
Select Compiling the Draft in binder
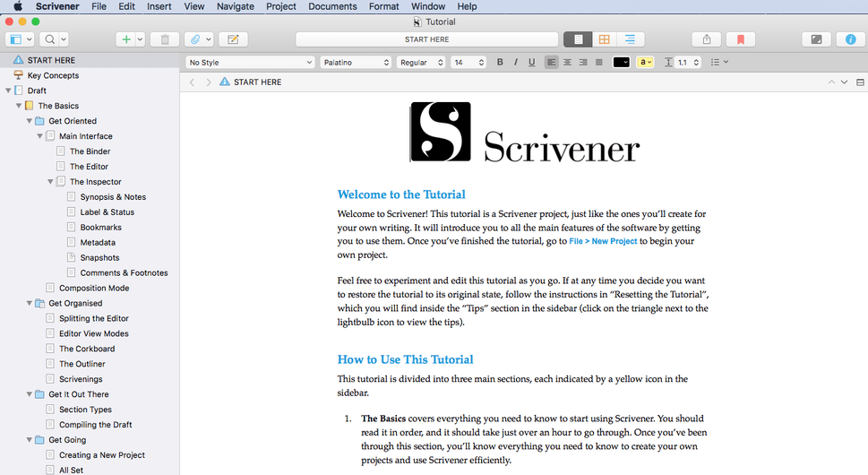(x=96, y=425)
